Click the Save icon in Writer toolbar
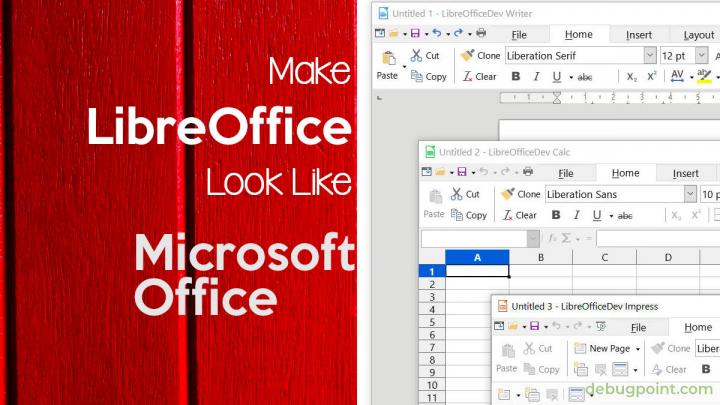720x405 pixels. 415,33
